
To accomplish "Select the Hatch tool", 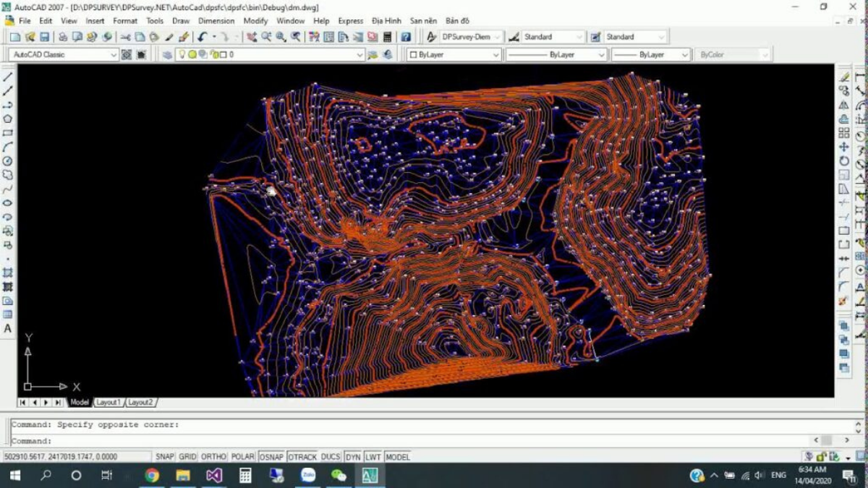I will pyautogui.click(x=8, y=273).
